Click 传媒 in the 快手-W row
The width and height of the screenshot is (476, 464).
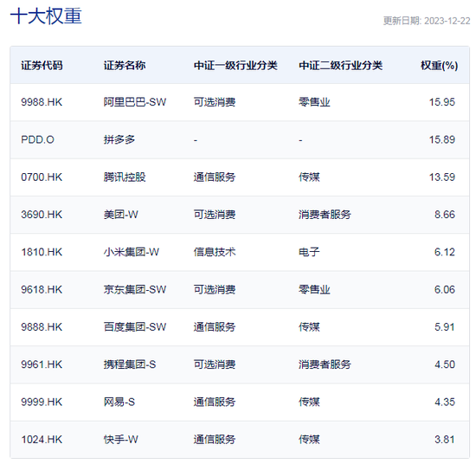[x=309, y=440]
